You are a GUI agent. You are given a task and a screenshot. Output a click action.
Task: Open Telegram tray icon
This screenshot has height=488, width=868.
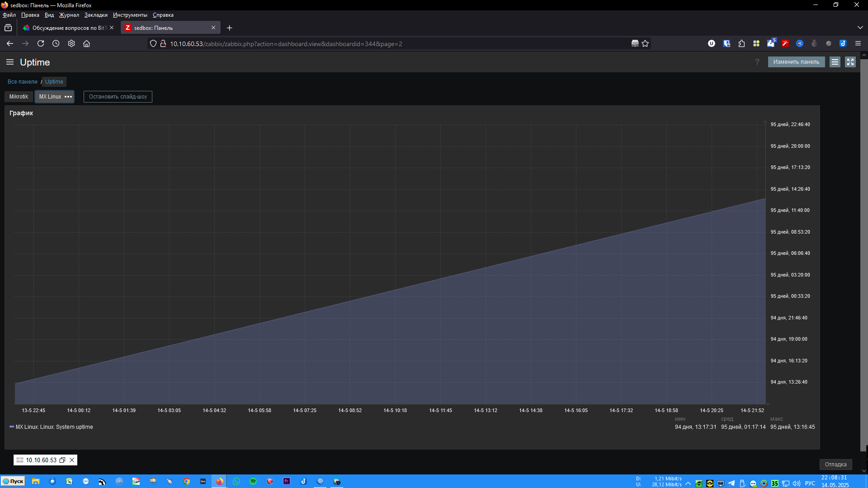(x=731, y=483)
